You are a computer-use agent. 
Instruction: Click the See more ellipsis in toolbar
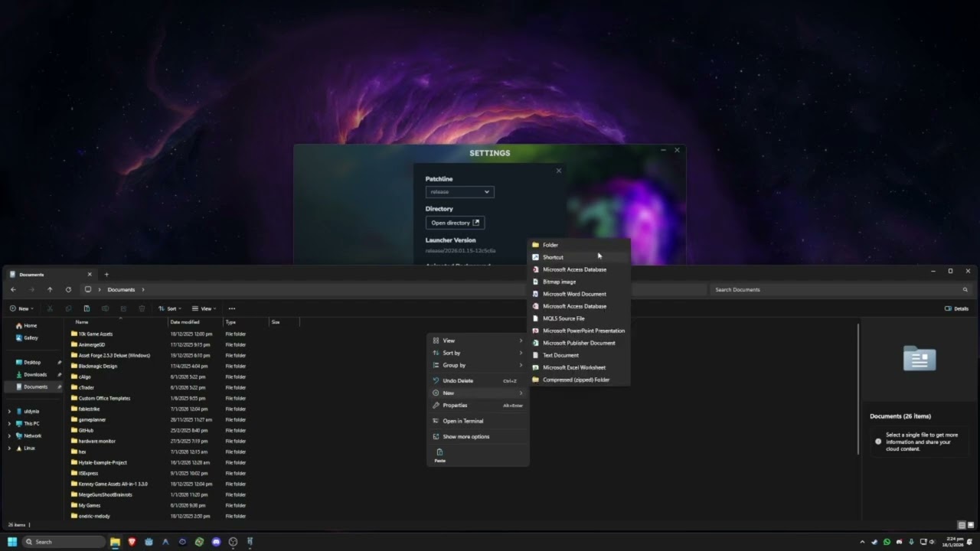pos(232,308)
